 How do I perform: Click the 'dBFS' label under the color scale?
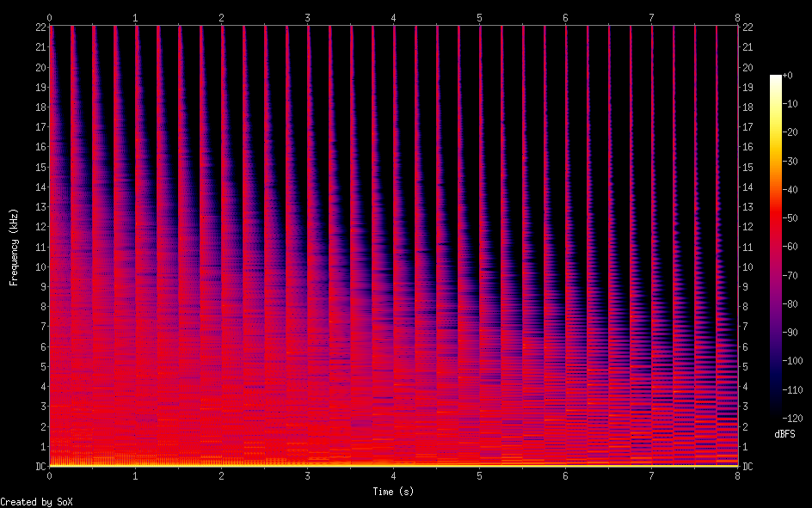pyautogui.click(x=784, y=434)
